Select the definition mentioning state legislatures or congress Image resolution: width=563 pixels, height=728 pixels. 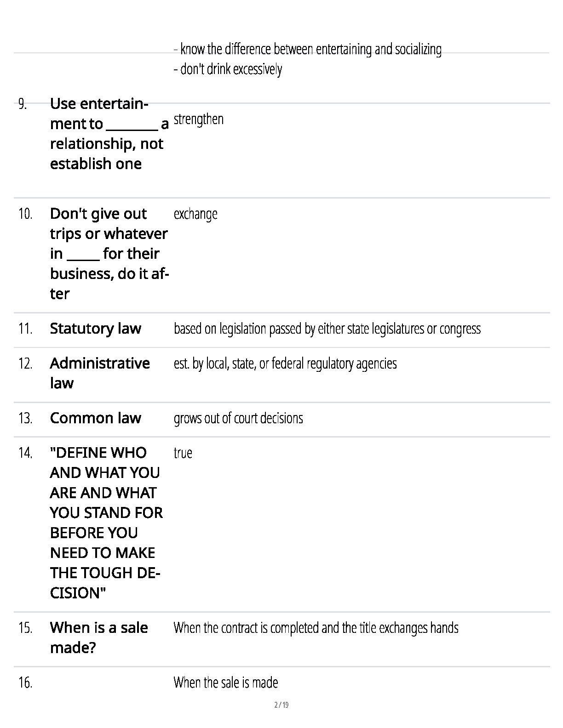point(327,329)
